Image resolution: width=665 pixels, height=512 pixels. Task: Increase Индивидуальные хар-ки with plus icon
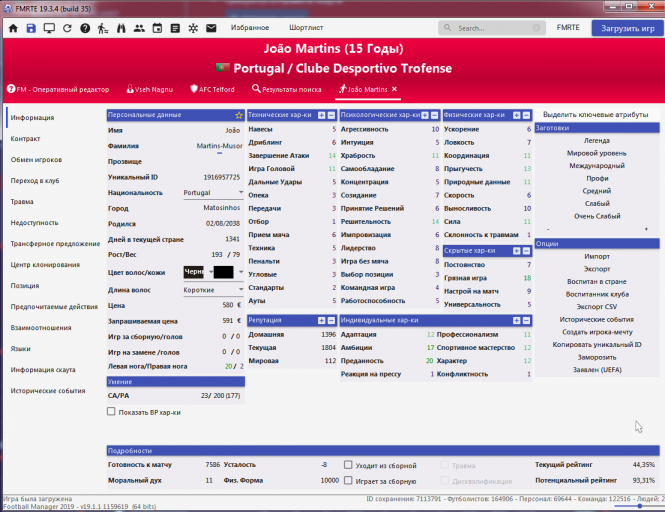coord(517,320)
